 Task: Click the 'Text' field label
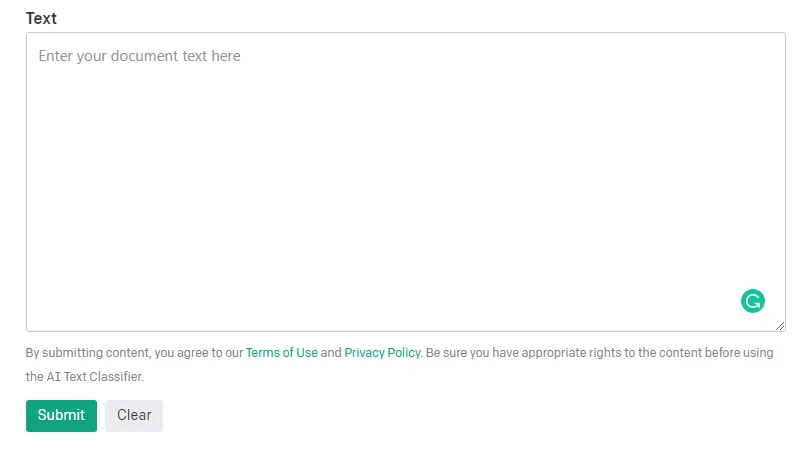point(41,18)
